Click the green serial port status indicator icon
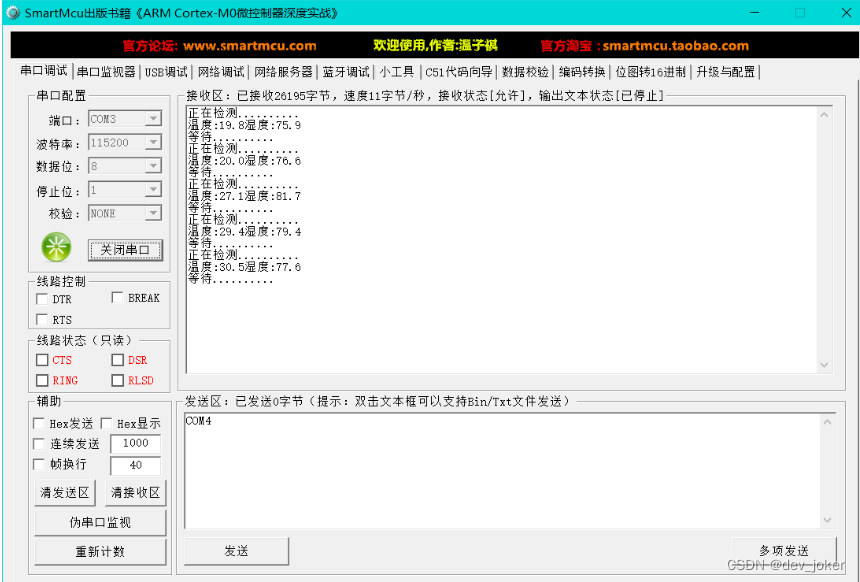Viewport: 860px width, 582px height. [x=56, y=247]
